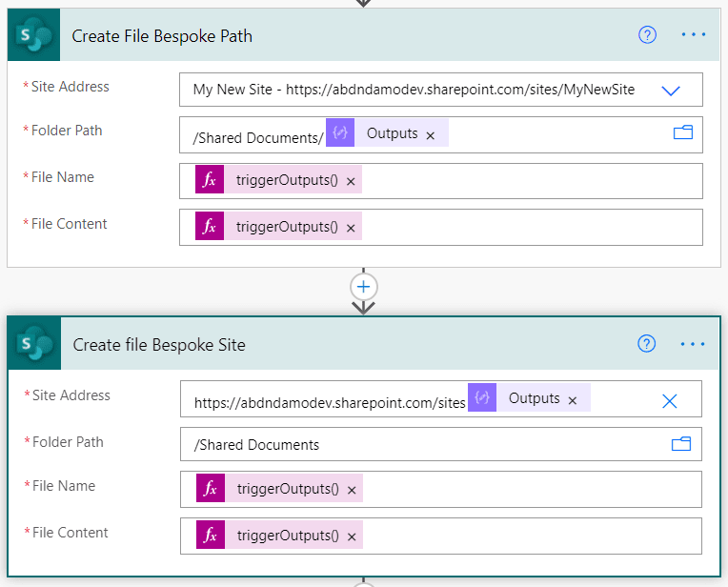Click Folder Path field containing /Shared Documents in Bespoke Site
The image size is (728, 587).
(419, 445)
